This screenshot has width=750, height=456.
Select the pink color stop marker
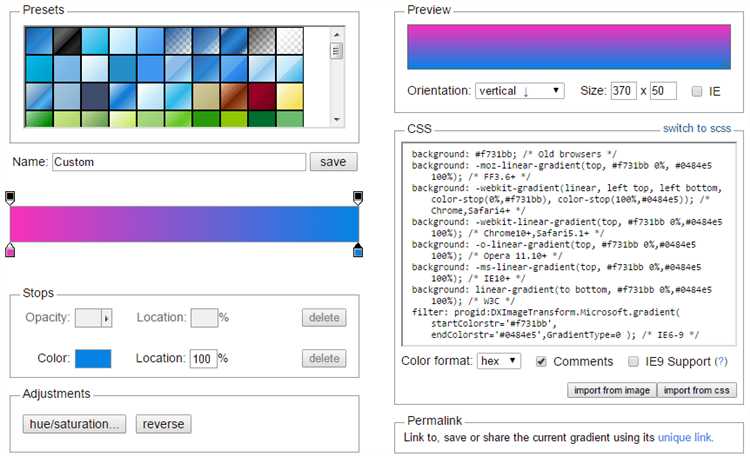[11, 250]
